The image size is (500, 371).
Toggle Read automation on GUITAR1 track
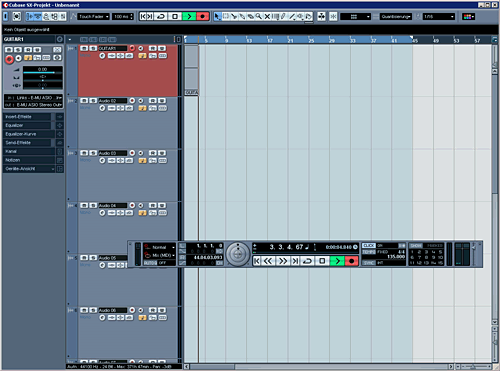pos(153,48)
